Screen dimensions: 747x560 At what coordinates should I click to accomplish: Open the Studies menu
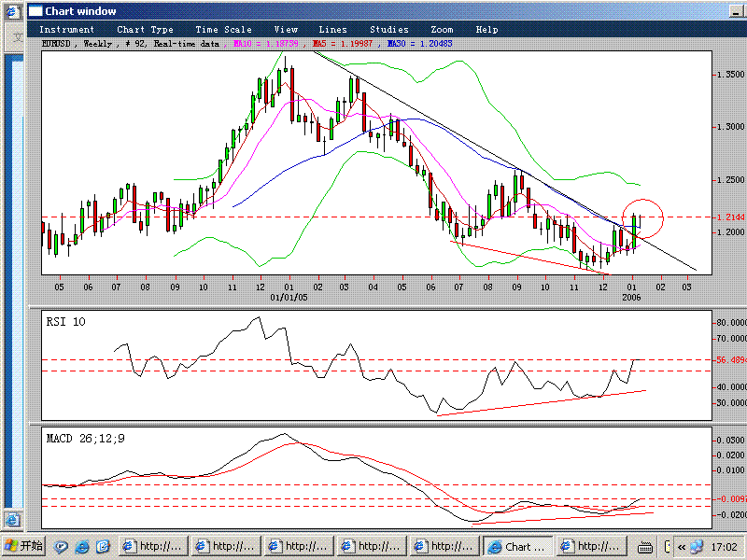coord(388,30)
